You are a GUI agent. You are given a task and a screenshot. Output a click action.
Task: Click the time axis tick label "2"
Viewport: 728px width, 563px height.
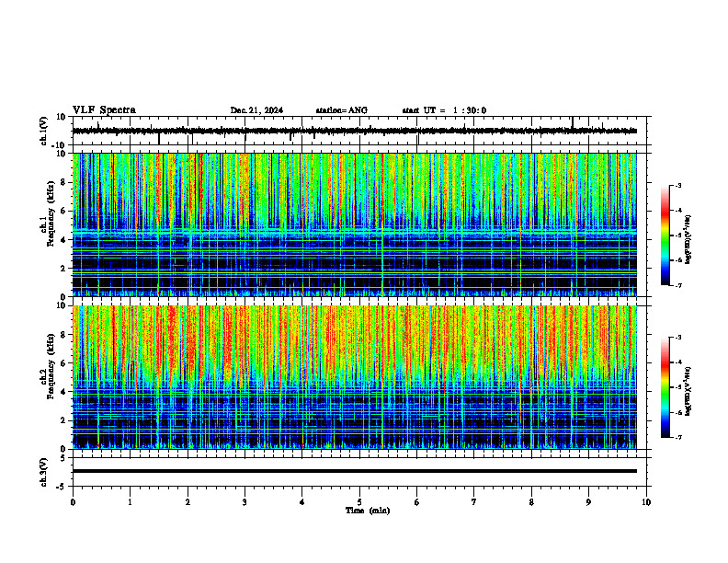point(188,502)
